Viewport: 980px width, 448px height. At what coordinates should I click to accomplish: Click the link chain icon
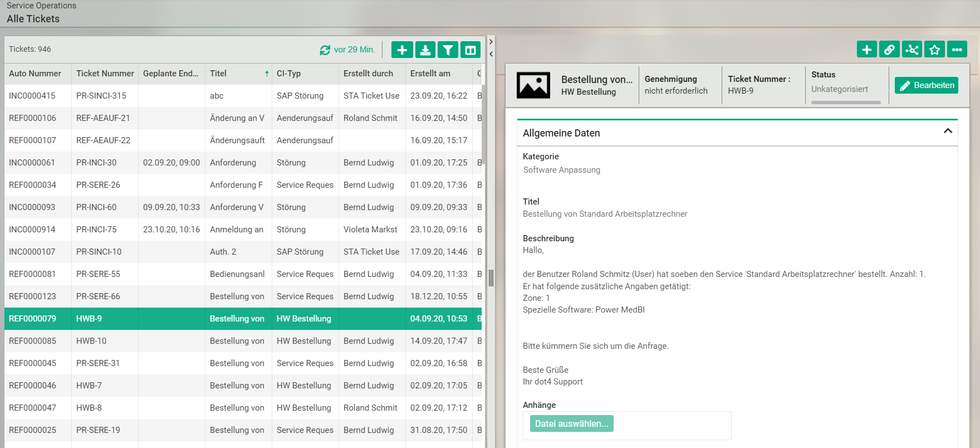pyautogui.click(x=889, y=50)
